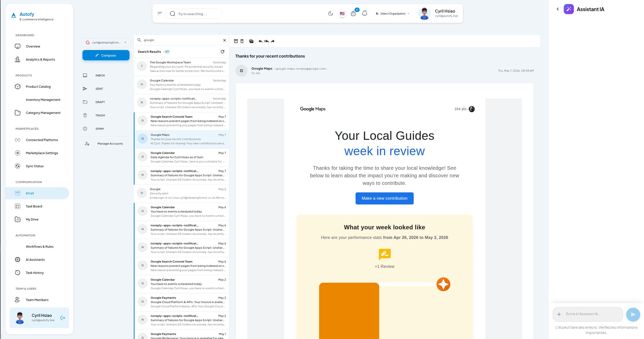Open Analytics & Reports
Image resolution: width=644 pixels, height=339 pixels.
tap(37, 59)
